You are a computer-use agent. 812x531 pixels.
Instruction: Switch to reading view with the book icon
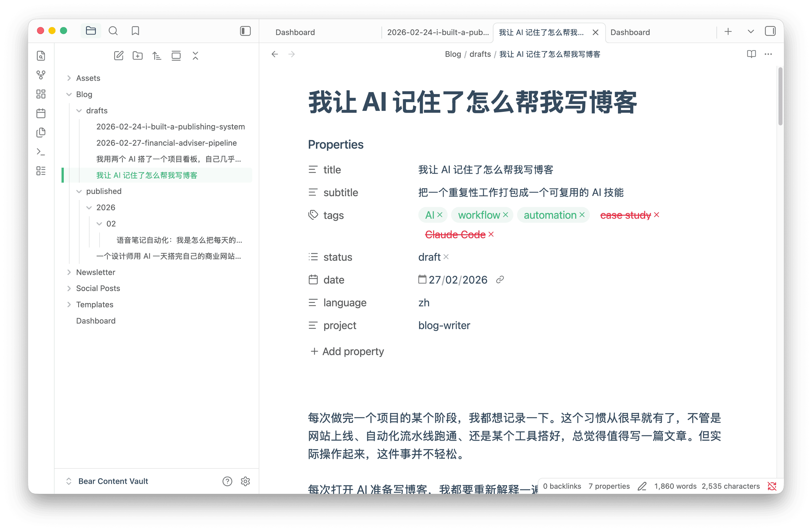[751, 54]
